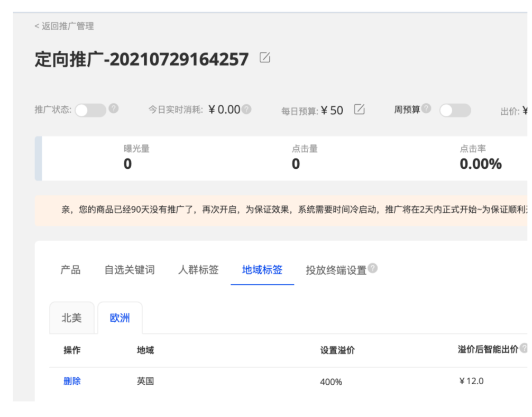The width and height of the screenshot is (532, 417).
Task: Open help icon beside 投放终端设置 tab
Action: (x=372, y=268)
